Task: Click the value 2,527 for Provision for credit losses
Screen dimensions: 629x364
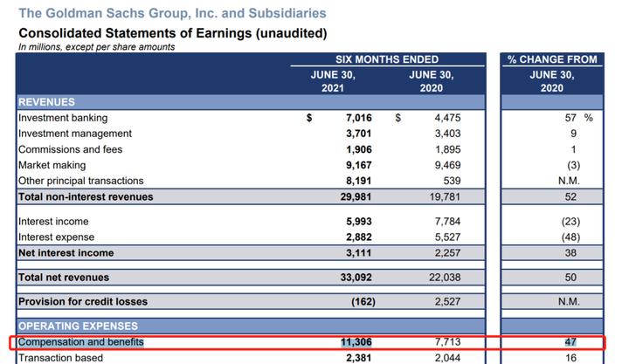Action: pyautogui.click(x=447, y=301)
